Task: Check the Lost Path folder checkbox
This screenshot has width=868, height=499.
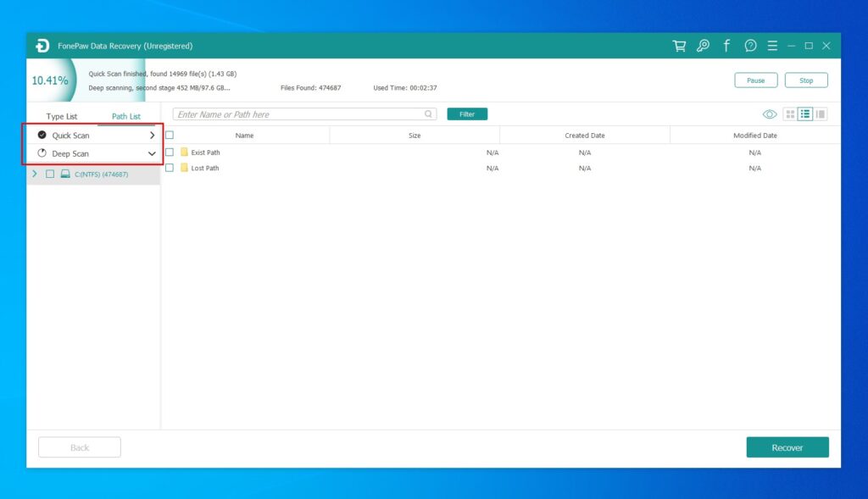Action: coord(168,168)
